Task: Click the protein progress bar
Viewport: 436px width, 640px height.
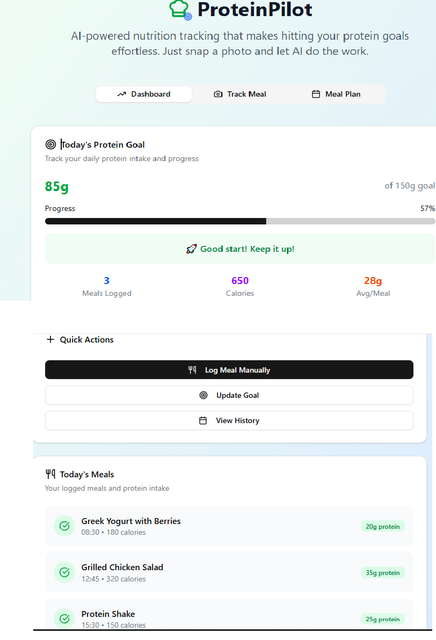Action: coord(240,221)
